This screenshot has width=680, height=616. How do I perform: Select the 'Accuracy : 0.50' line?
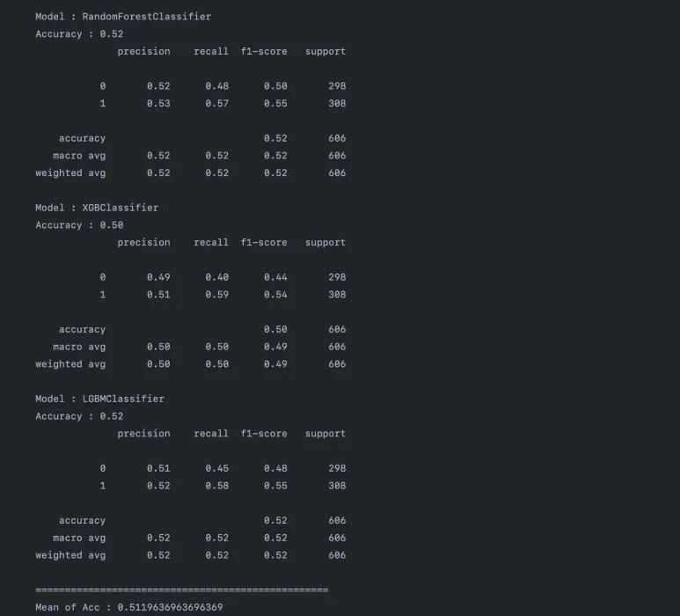[x=79, y=225]
